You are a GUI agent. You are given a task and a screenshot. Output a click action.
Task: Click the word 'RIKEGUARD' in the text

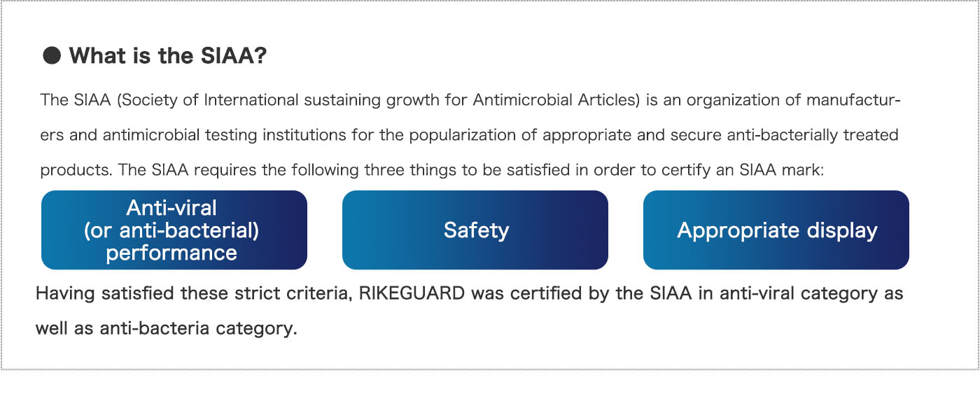[412, 293]
